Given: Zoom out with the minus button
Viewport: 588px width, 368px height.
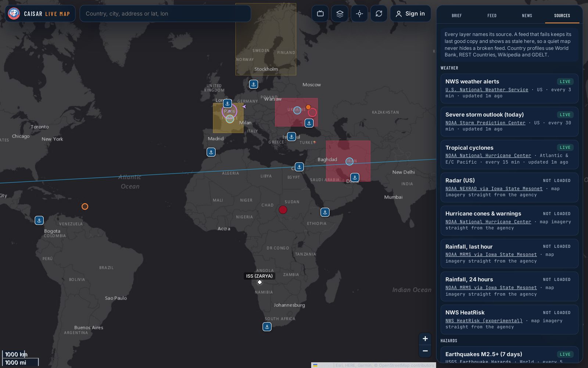Looking at the screenshot, I should click(425, 351).
